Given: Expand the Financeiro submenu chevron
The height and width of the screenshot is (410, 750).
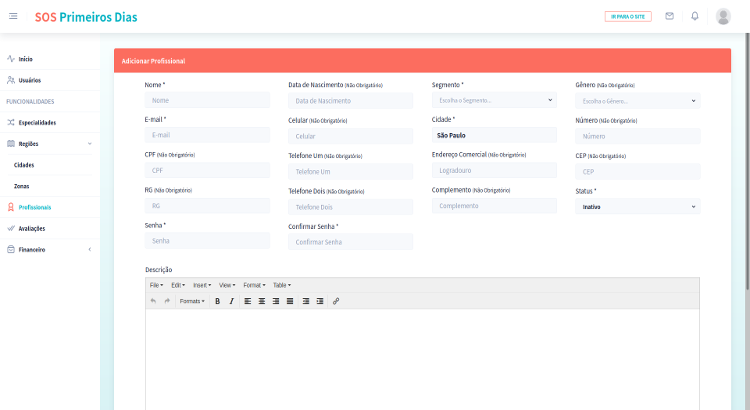Looking at the screenshot, I should pos(89,249).
